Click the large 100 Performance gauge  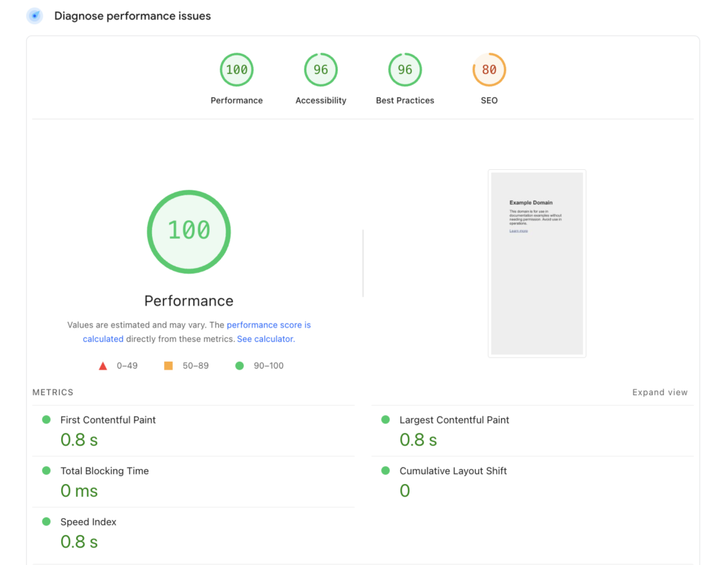(189, 231)
